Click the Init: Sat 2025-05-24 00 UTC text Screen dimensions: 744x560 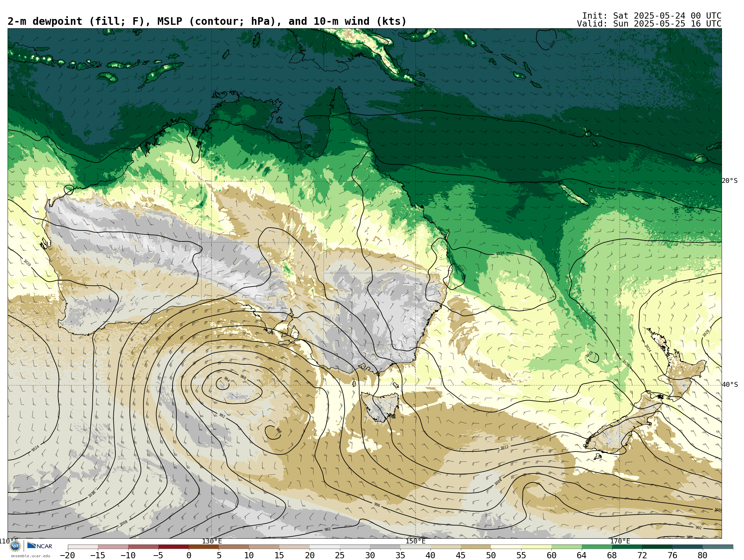pos(651,16)
